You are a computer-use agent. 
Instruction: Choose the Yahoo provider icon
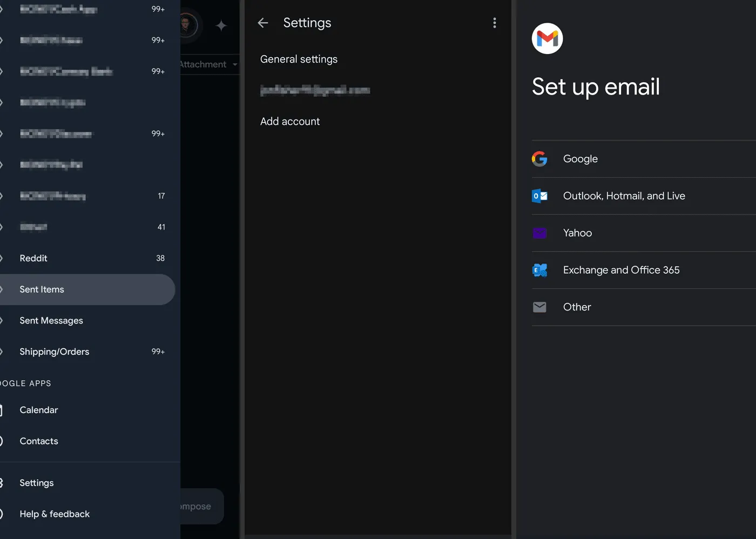pos(539,233)
